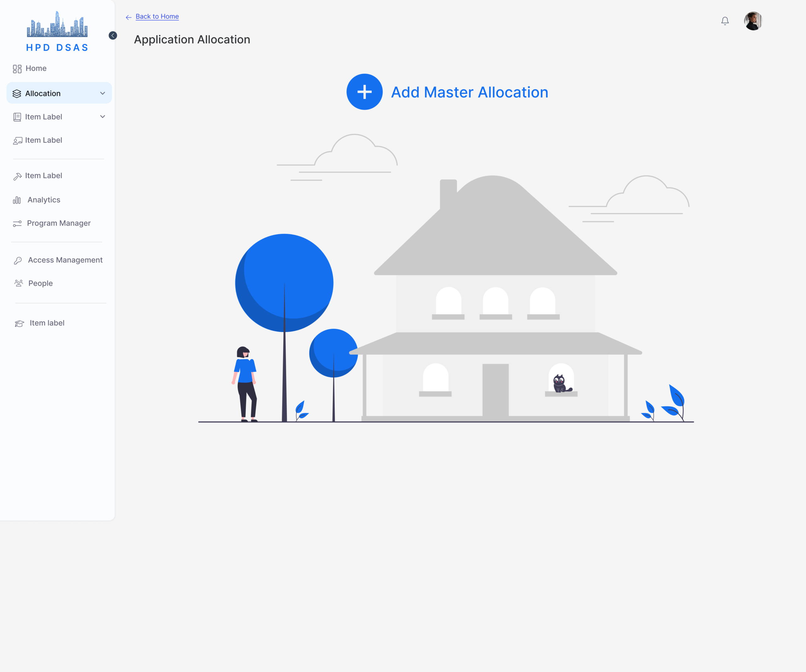
Task: Click the People group icon
Action: coord(19,283)
